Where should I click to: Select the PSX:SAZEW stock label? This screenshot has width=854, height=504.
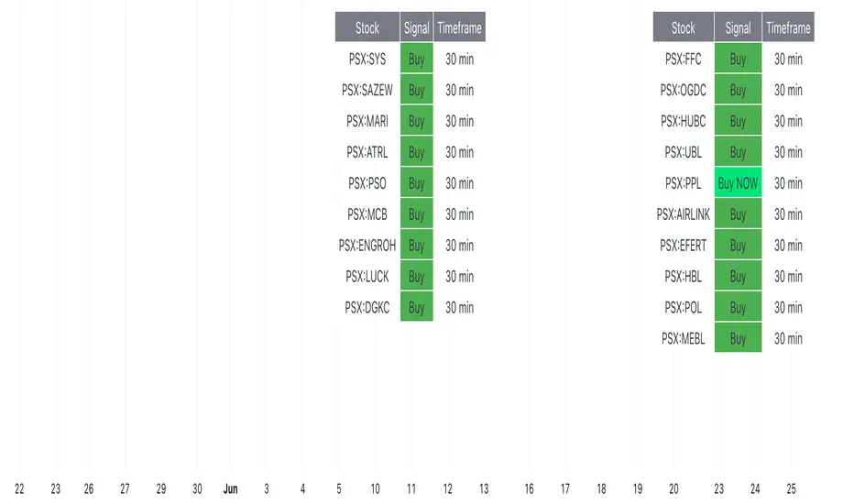[367, 91]
